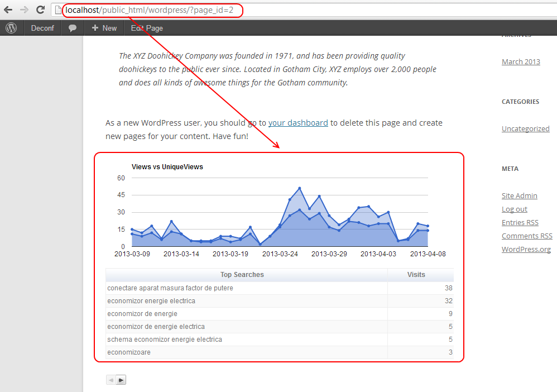Click the table's next page arrow
Viewport: 557px width, 392px height.
point(121,380)
